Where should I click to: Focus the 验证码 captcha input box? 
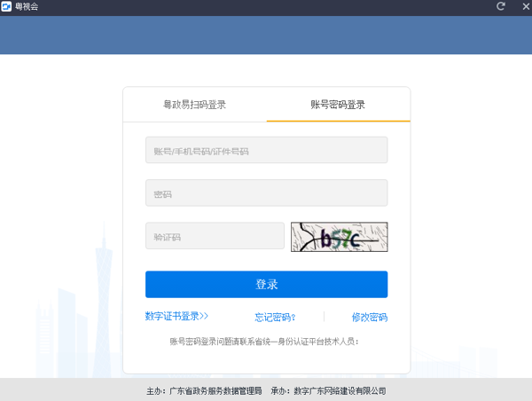215,237
